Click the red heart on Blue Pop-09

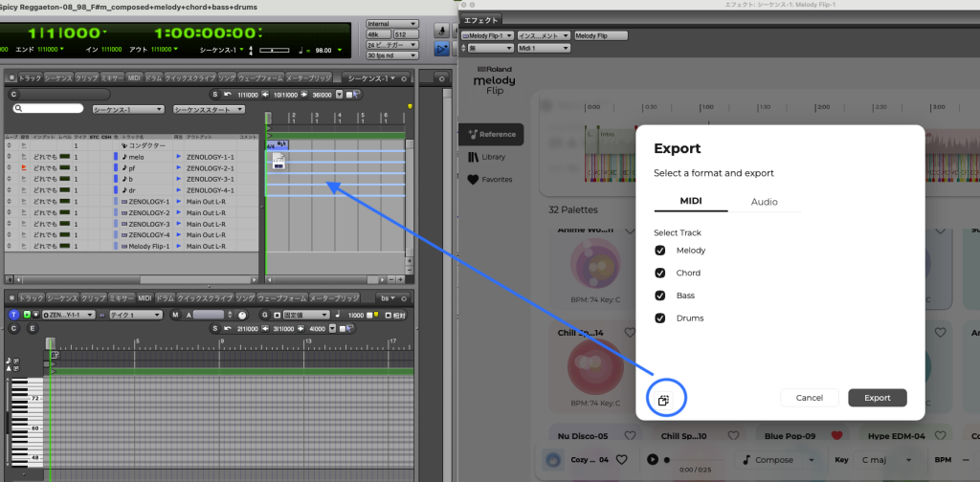click(x=837, y=436)
